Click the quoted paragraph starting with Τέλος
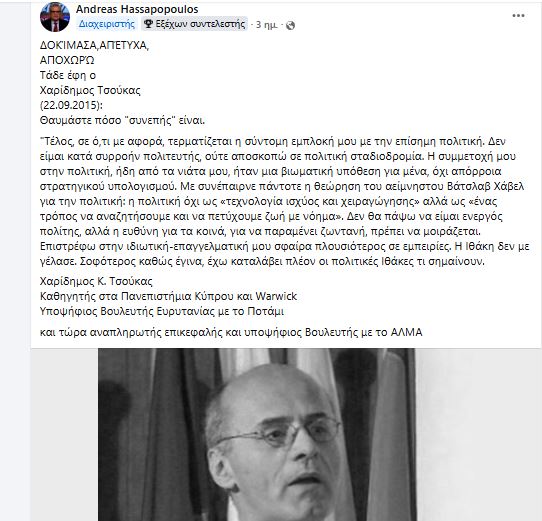This screenshot has height=521, width=542. 284,201
